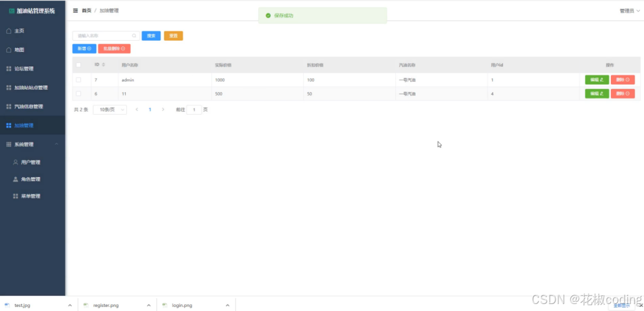Select 加油管理 in the sidebar
Screen dimensions: 644x311
pos(33,125)
